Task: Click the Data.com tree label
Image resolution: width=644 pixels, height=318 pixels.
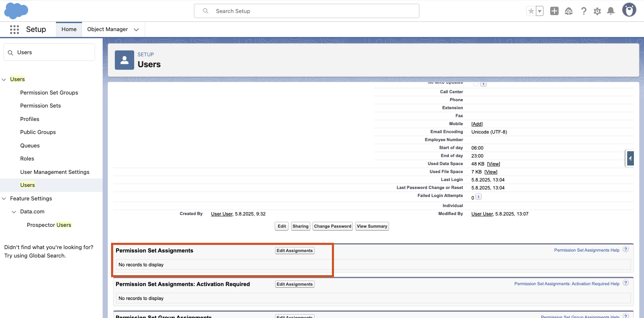Action: coord(32,212)
